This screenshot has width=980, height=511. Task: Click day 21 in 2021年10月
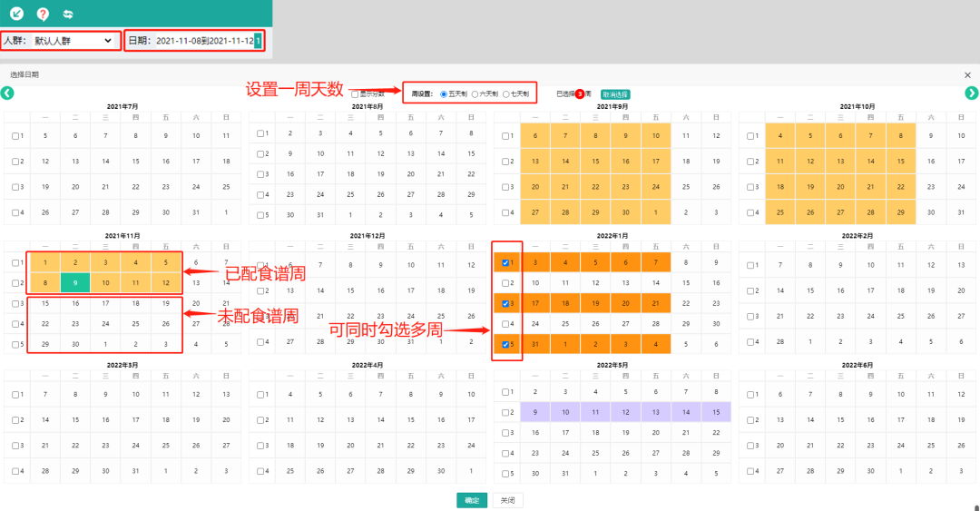(870, 187)
